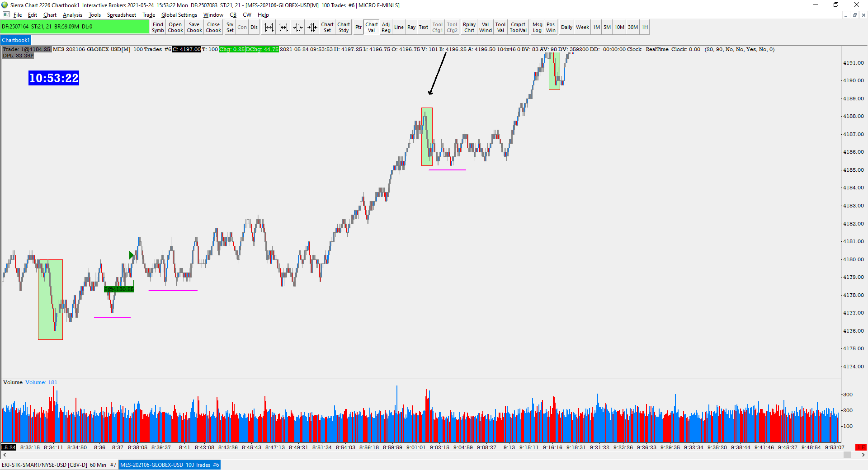The width and height of the screenshot is (868, 470).
Task: Click the chartbook document icon beside File
Action: 6,15
